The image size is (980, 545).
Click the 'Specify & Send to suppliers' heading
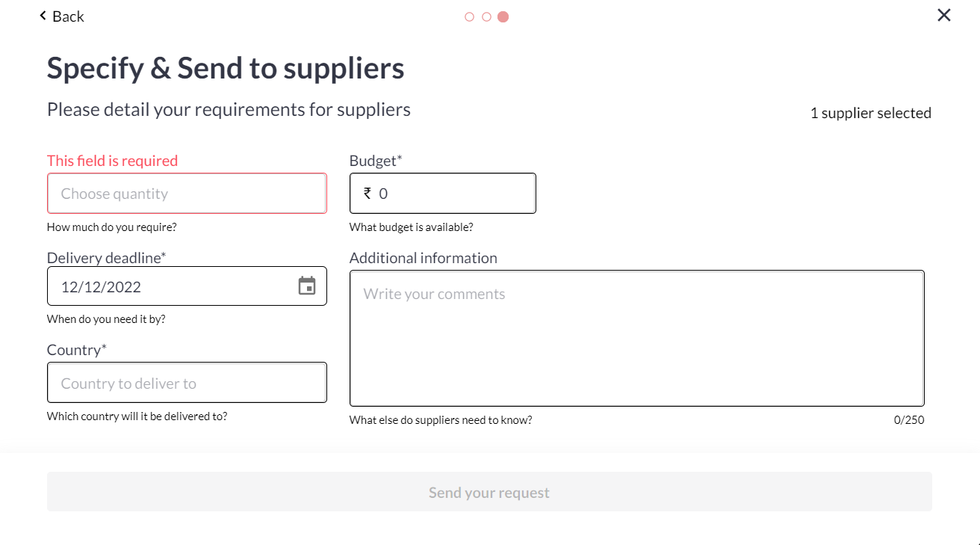[x=226, y=68]
